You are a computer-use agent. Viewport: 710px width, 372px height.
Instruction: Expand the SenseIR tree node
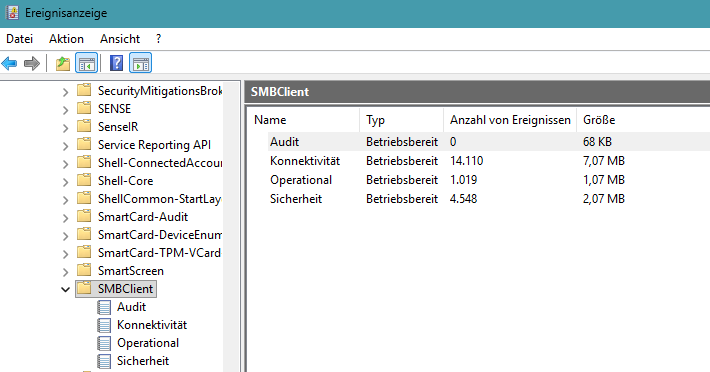(65, 128)
